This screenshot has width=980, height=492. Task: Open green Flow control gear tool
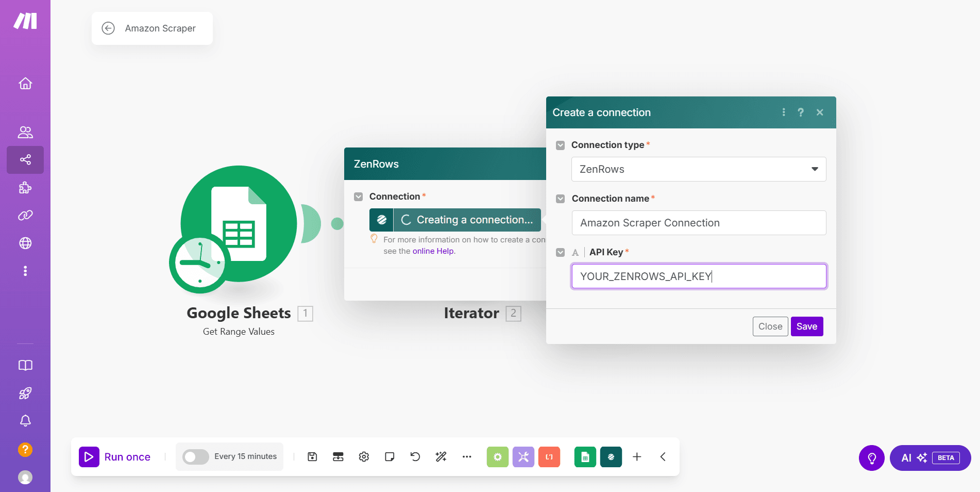[x=498, y=457]
